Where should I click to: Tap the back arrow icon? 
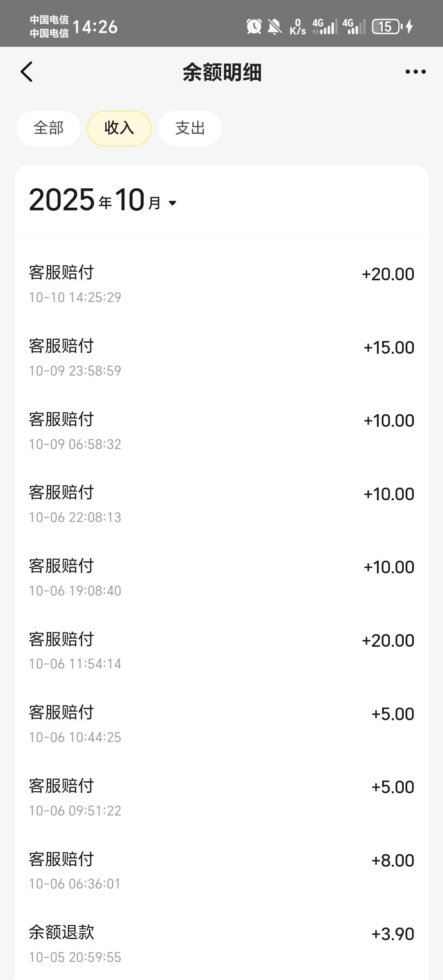[27, 72]
